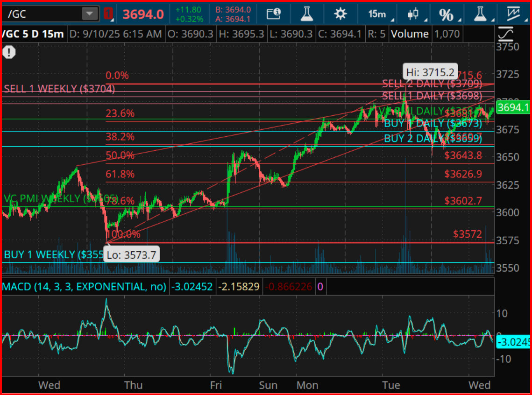Click the date D: 9/10/25 6:15 AM

[115, 34]
